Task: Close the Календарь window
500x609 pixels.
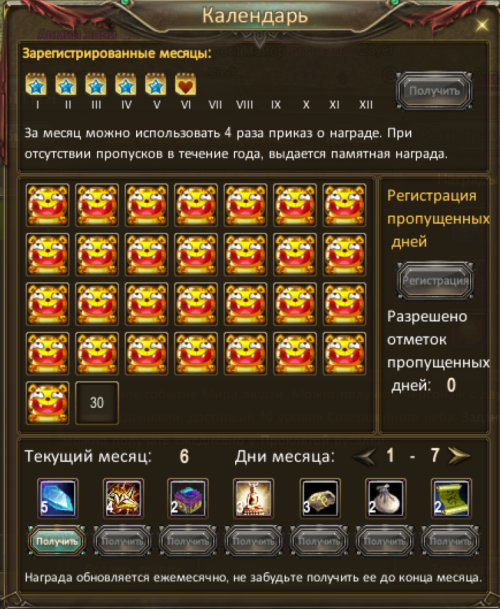Action: (x=482, y=26)
